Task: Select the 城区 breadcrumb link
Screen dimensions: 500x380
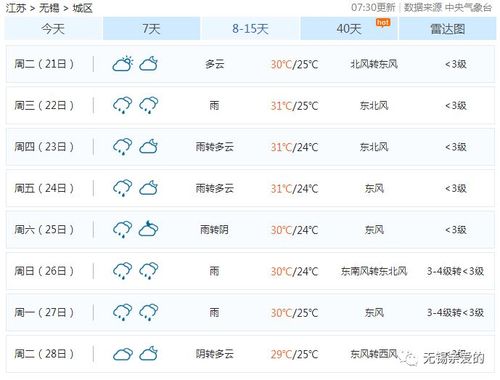Action: 82,8
